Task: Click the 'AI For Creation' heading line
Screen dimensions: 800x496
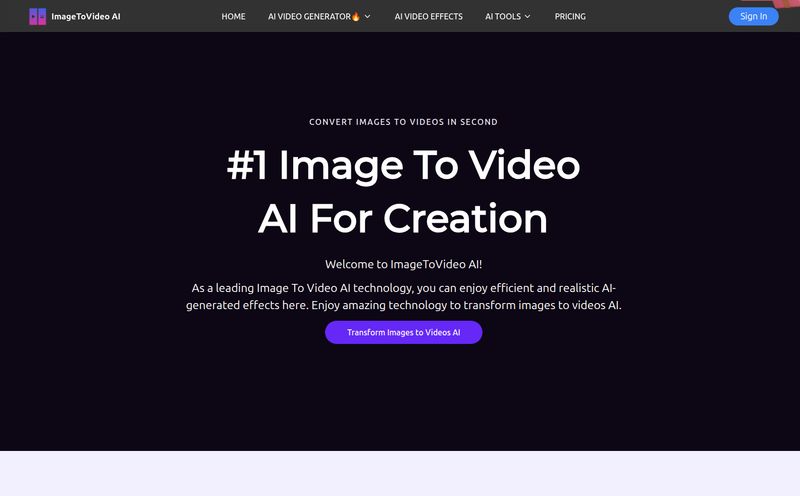Action: coord(403,218)
